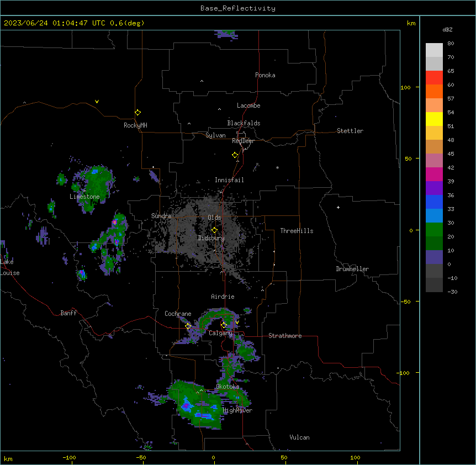The width and height of the screenshot is (476, 465).
Task: Click the -100 tick on the bottom km axis
Action: point(69,458)
